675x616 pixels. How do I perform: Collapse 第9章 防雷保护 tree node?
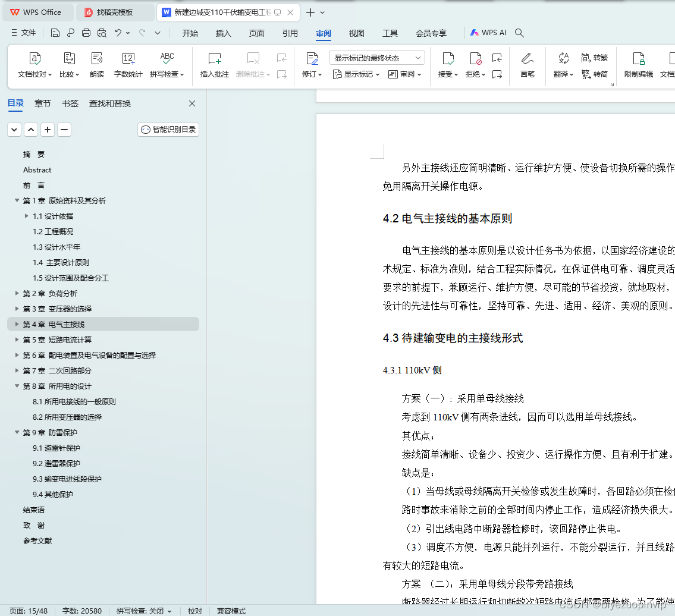17,432
